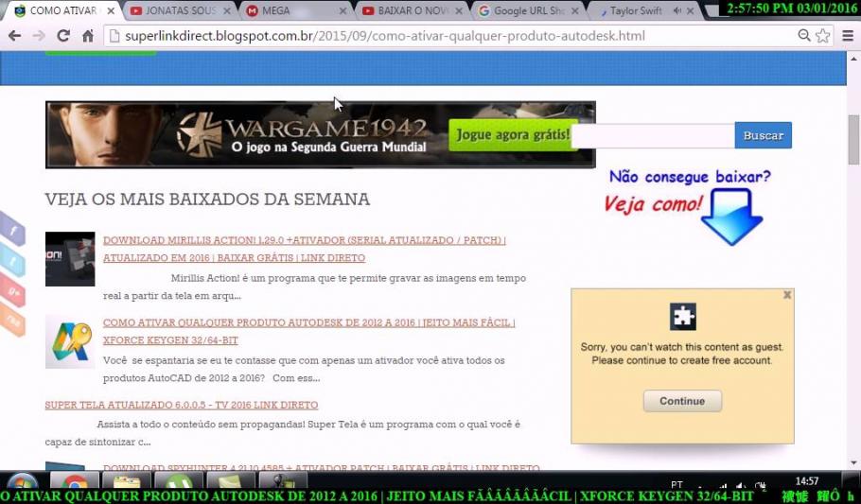Share via the Twitter side button

(12, 260)
